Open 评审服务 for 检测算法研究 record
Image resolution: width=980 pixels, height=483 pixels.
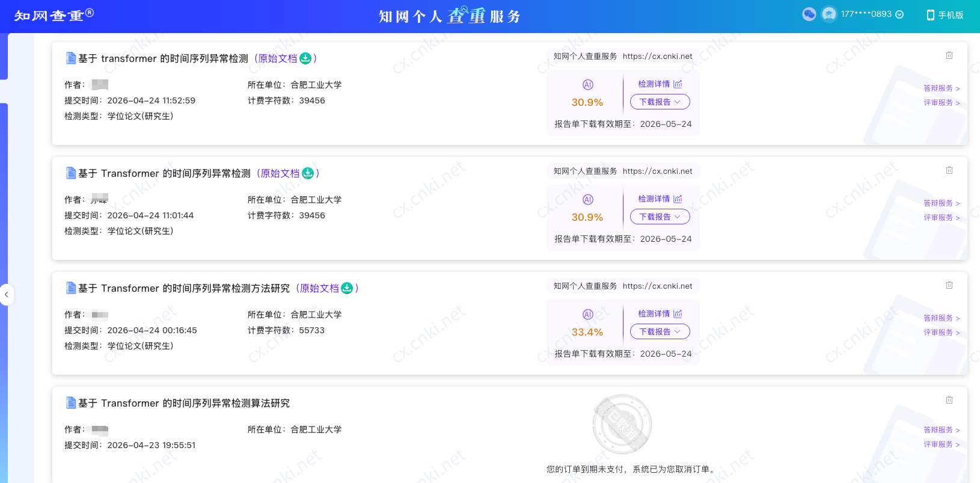click(942, 445)
